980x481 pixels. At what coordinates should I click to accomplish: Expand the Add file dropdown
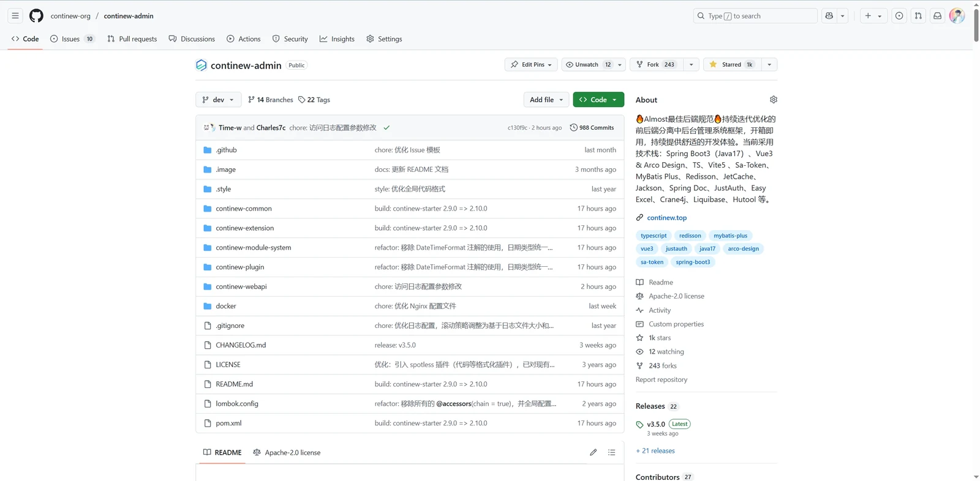[546, 100]
